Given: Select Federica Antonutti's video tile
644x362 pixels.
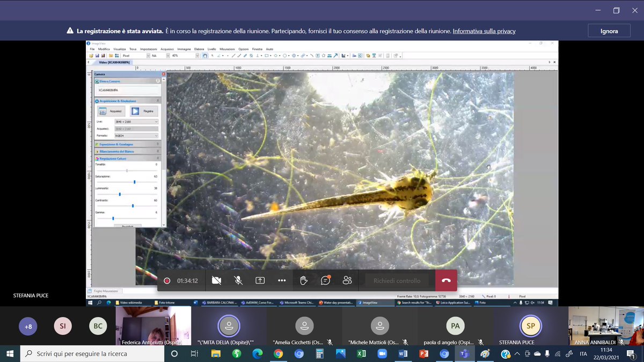Looking at the screenshot, I should [153, 326].
